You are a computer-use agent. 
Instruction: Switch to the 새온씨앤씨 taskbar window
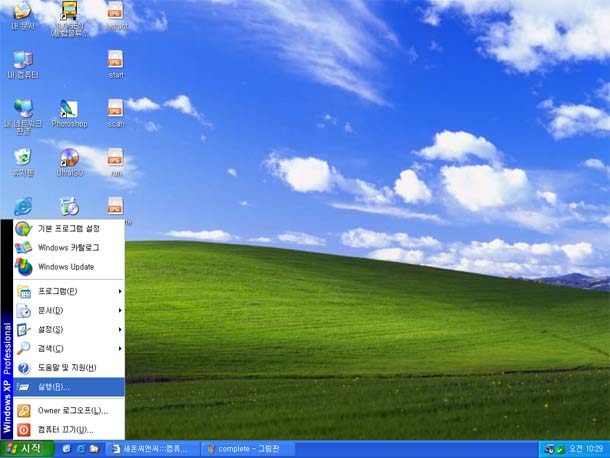tap(152, 449)
